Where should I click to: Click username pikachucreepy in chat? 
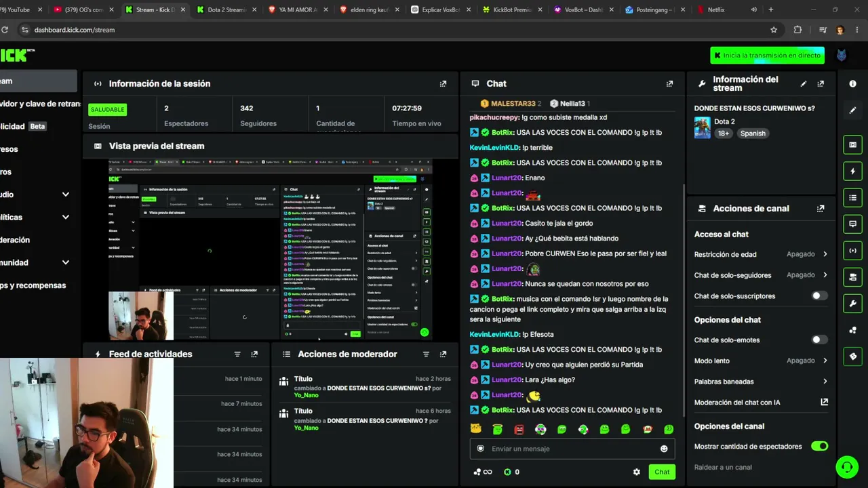coord(494,117)
